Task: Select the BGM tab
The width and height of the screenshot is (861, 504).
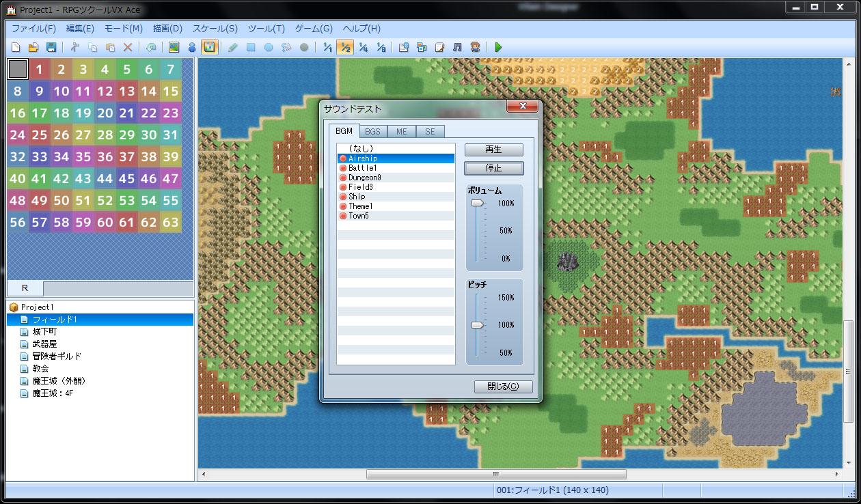Action: [x=344, y=131]
